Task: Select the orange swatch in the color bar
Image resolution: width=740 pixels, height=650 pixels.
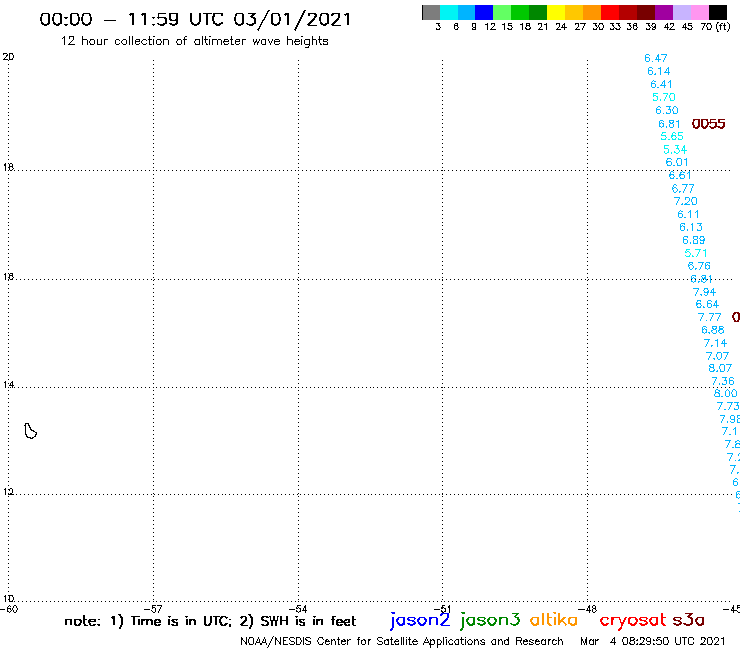Action: point(592,12)
